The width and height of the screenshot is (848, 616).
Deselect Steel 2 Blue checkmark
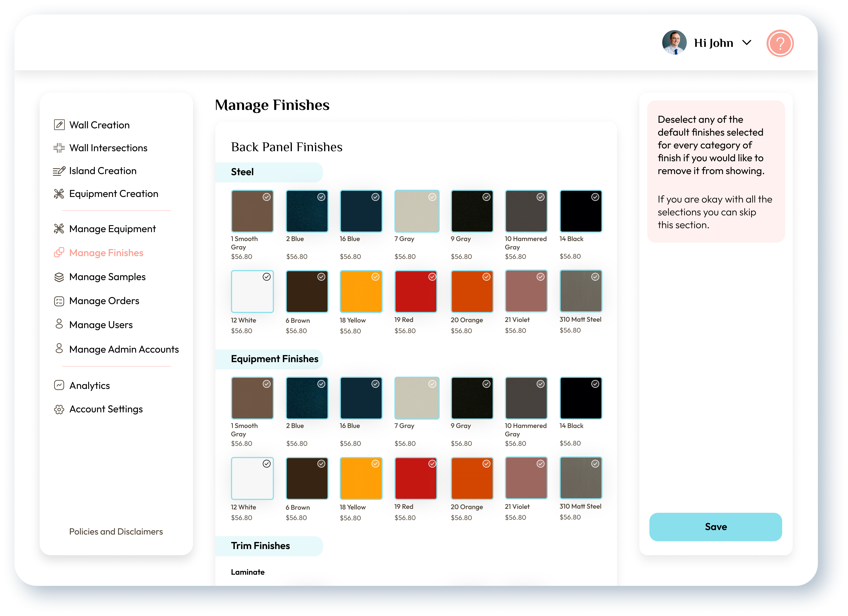pos(321,197)
